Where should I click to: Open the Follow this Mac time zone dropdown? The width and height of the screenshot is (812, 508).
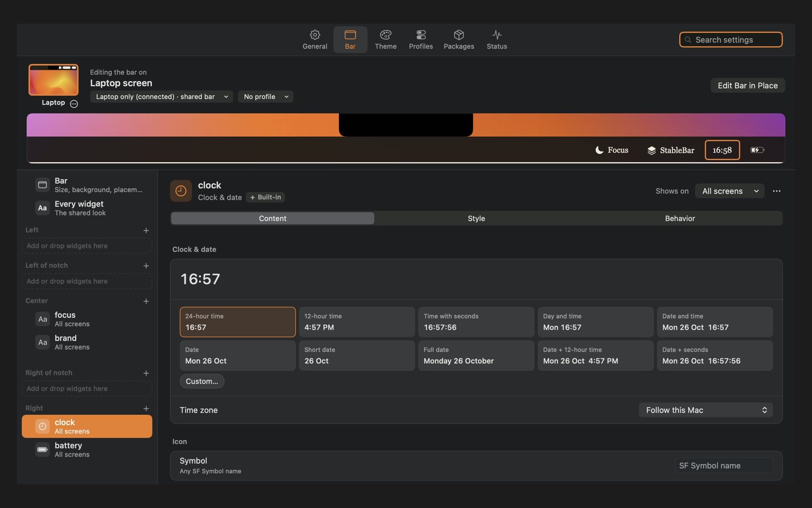pyautogui.click(x=706, y=410)
